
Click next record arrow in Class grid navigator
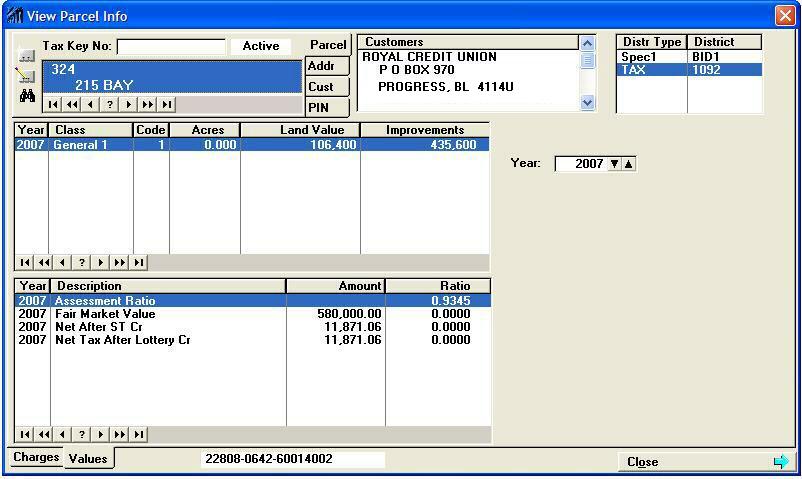click(100, 263)
